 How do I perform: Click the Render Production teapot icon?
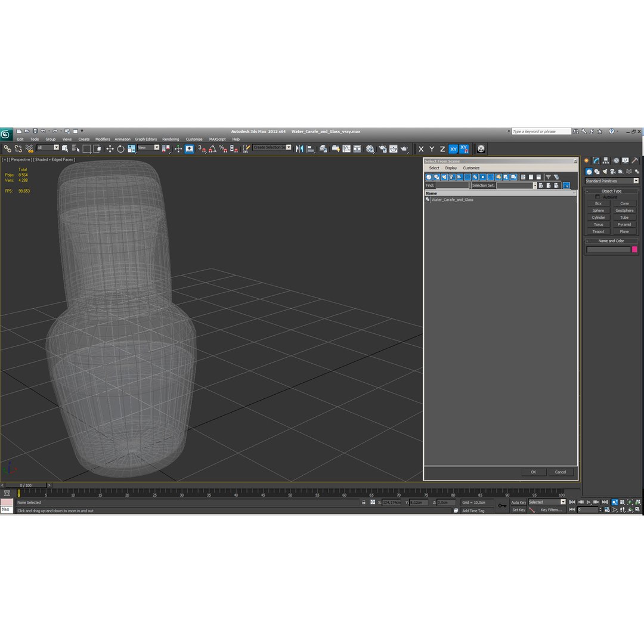point(404,148)
